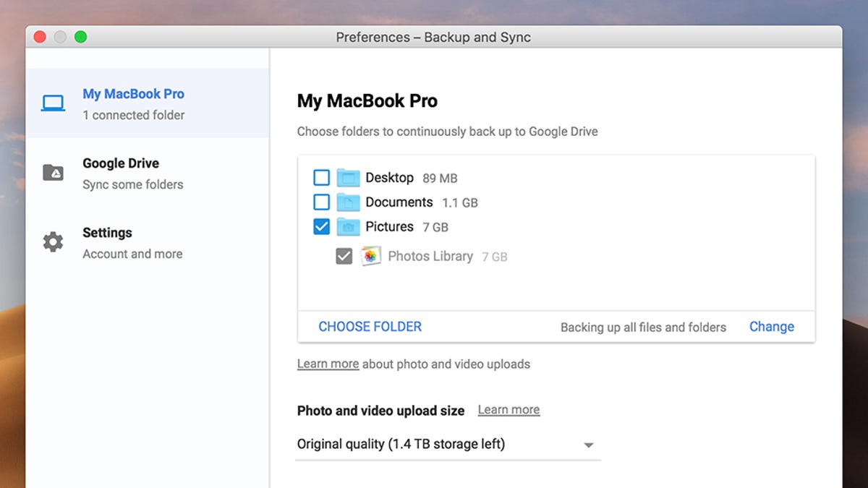This screenshot has height=488, width=868.
Task: Click the '1 connected folder' subtitle
Action: tap(133, 115)
